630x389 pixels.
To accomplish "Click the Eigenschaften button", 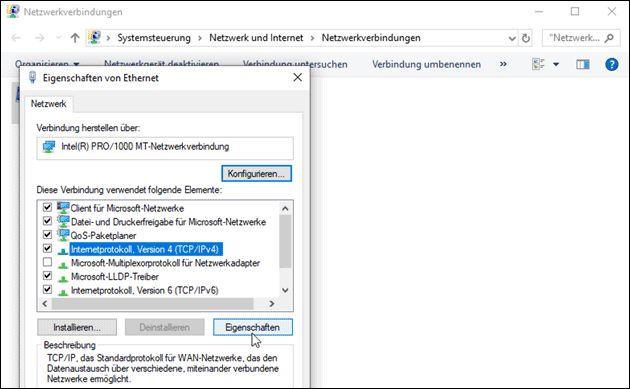I will tap(253, 327).
